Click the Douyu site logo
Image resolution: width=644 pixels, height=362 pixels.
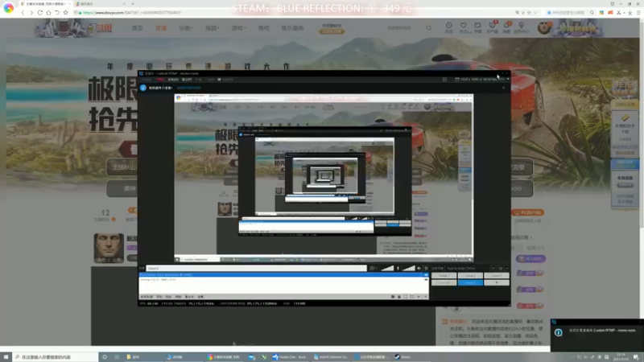(98, 28)
